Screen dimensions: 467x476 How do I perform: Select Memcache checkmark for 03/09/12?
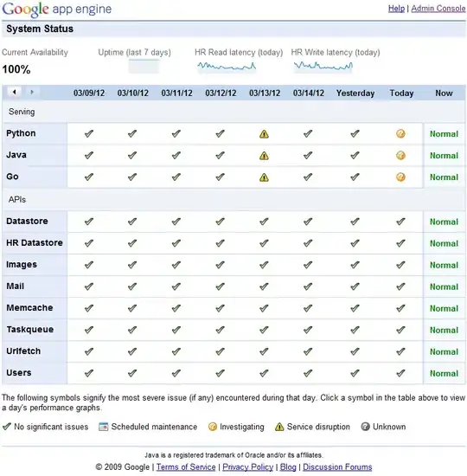point(89,308)
